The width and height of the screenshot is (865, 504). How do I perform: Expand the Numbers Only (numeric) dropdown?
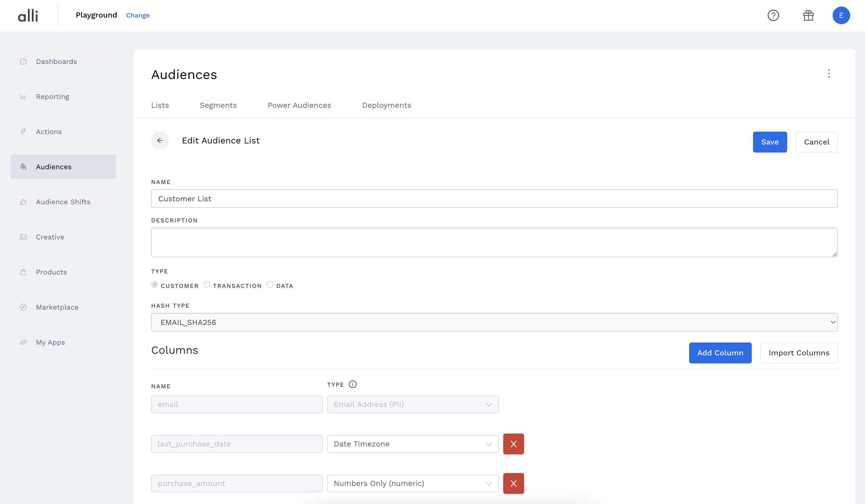[412, 483]
